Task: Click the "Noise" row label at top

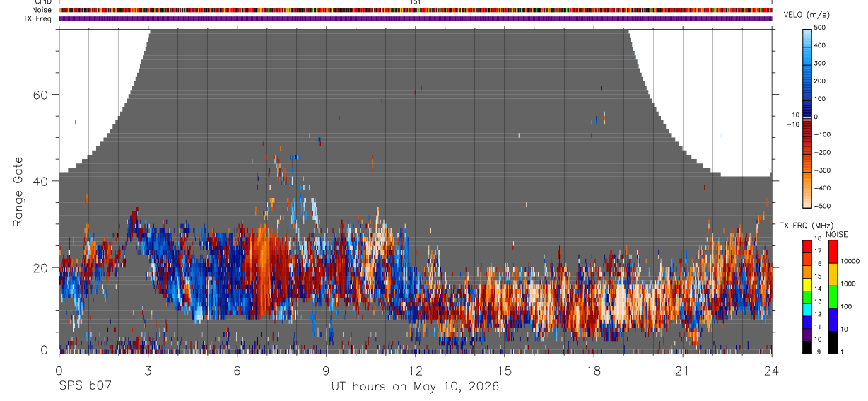Action: [43, 10]
